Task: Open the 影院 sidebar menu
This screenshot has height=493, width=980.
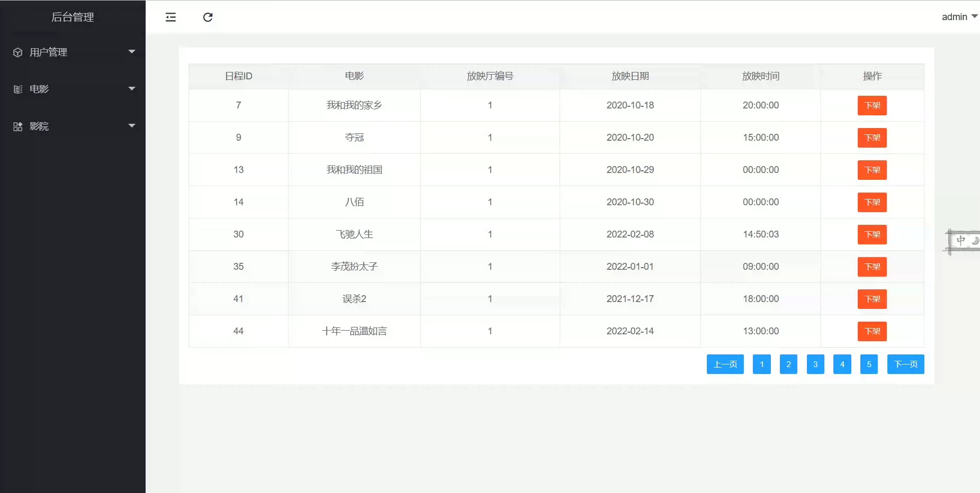Action: tap(39, 126)
